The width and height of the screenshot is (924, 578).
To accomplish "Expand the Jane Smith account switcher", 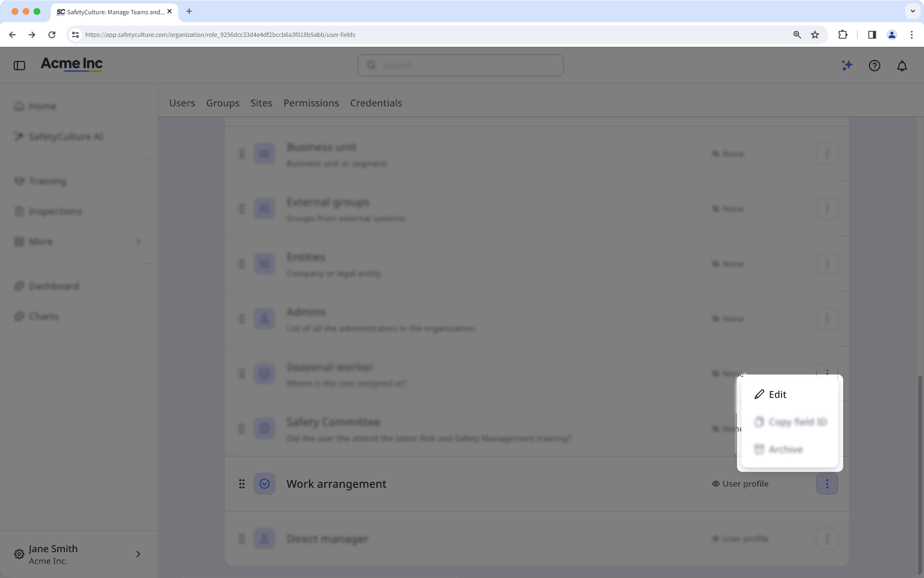I will (138, 554).
